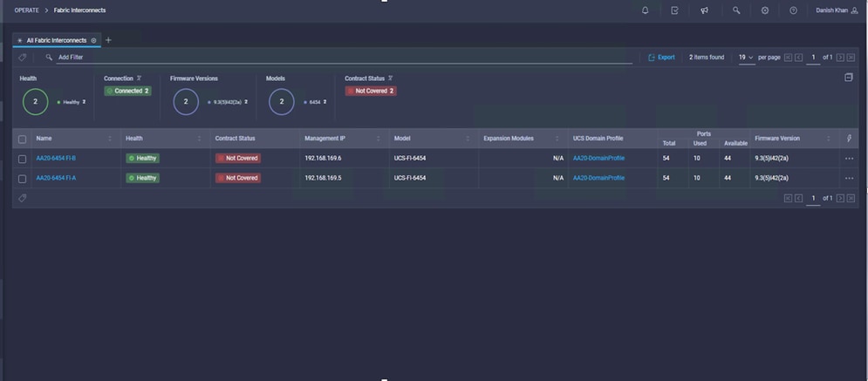Screen dimensions: 868x381
Task: Click the tag icon beside Add Filter
Action: [22, 57]
